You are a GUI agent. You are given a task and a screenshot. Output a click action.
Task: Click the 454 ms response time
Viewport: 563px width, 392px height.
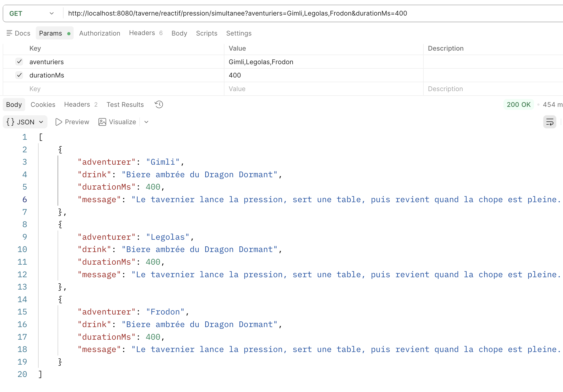click(x=553, y=104)
